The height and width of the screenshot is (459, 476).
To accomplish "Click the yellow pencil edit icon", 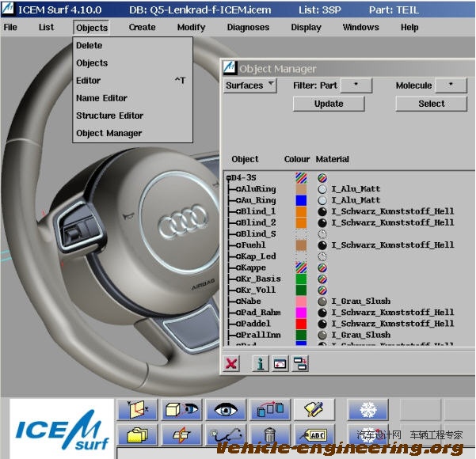I will (314, 410).
